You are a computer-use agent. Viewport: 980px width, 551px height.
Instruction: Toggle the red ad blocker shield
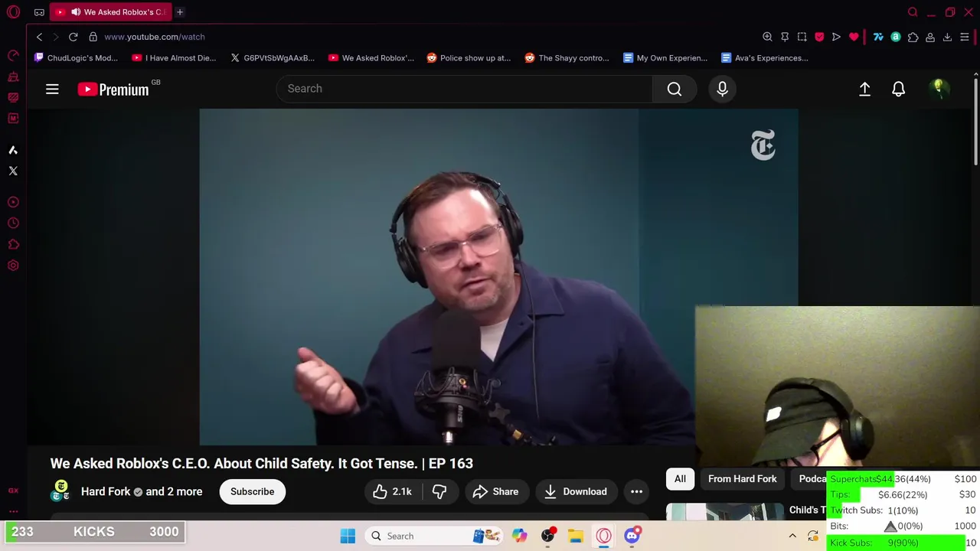pyautogui.click(x=819, y=37)
